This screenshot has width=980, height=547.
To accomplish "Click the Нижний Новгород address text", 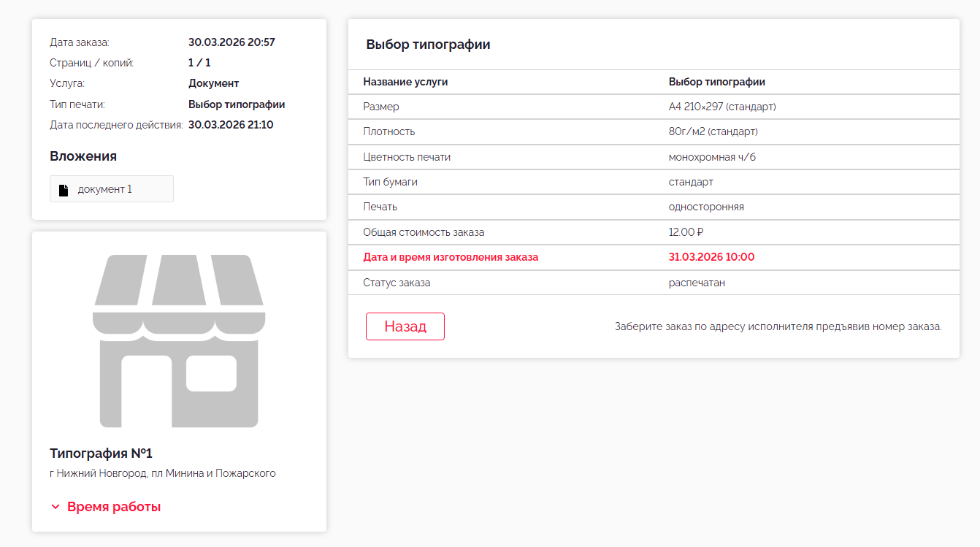I will pyautogui.click(x=162, y=473).
